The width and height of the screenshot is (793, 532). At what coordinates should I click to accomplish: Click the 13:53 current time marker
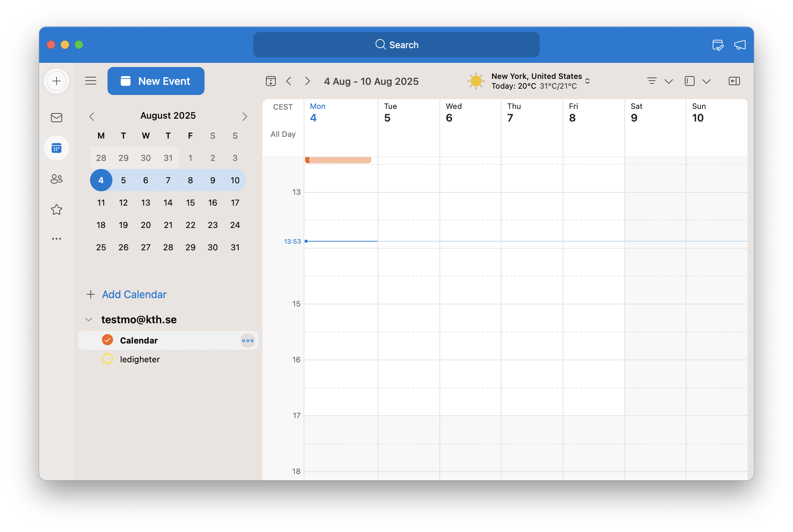pos(292,241)
